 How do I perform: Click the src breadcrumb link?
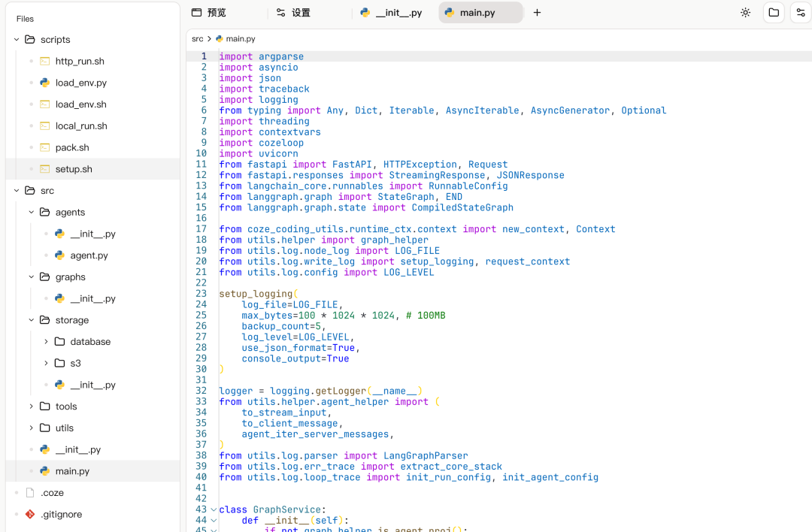tap(197, 38)
